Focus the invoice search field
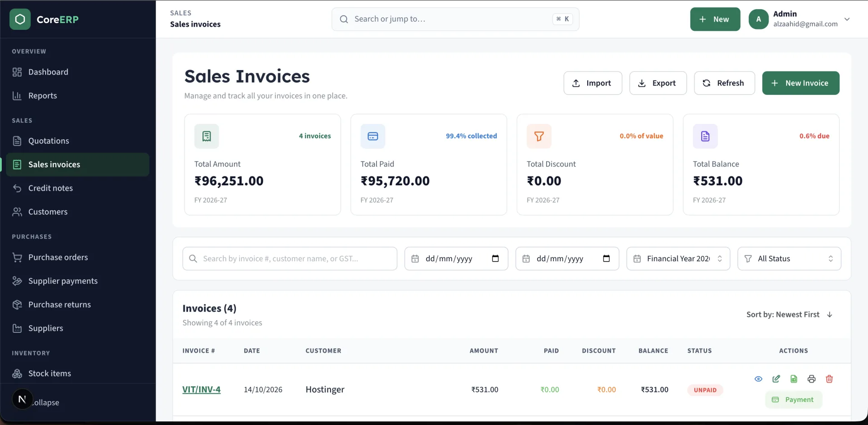The height and width of the screenshot is (425, 868). [x=290, y=259]
